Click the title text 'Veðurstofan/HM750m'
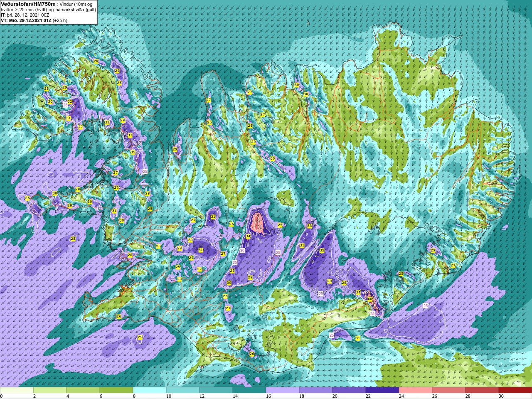Image resolution: width=532 pixels, height=399 pixels. point(28,3)
